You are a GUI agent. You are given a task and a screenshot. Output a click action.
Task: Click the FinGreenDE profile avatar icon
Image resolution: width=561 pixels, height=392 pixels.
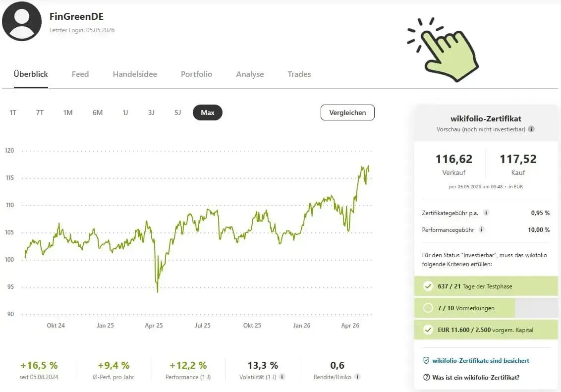(x=21, y=21)
